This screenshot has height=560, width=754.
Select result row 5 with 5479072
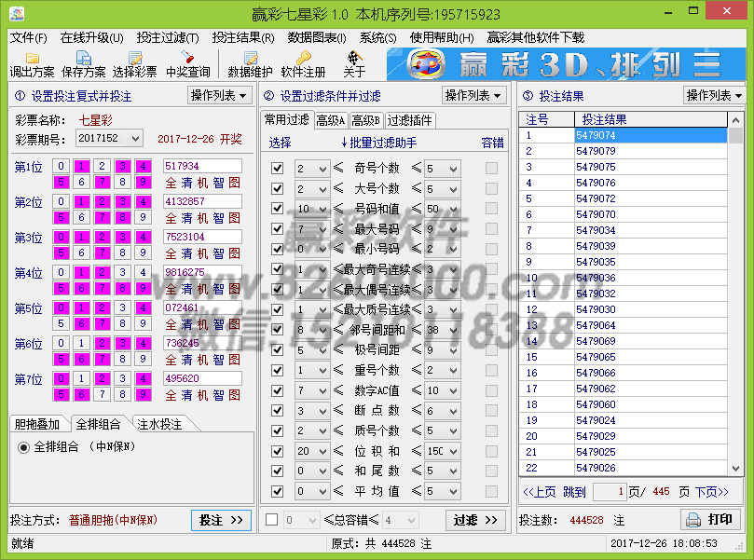point(624,198)
